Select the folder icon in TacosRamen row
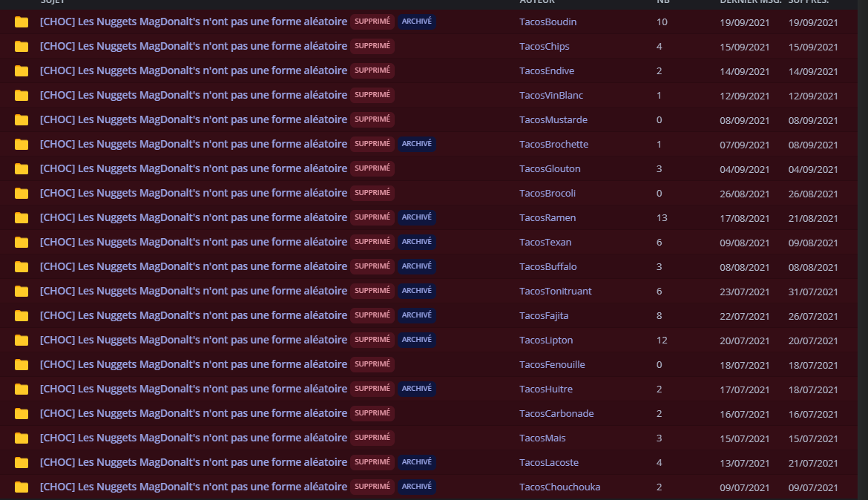The width and height of the screenshot is (868, 500). (x=22, y=217)
